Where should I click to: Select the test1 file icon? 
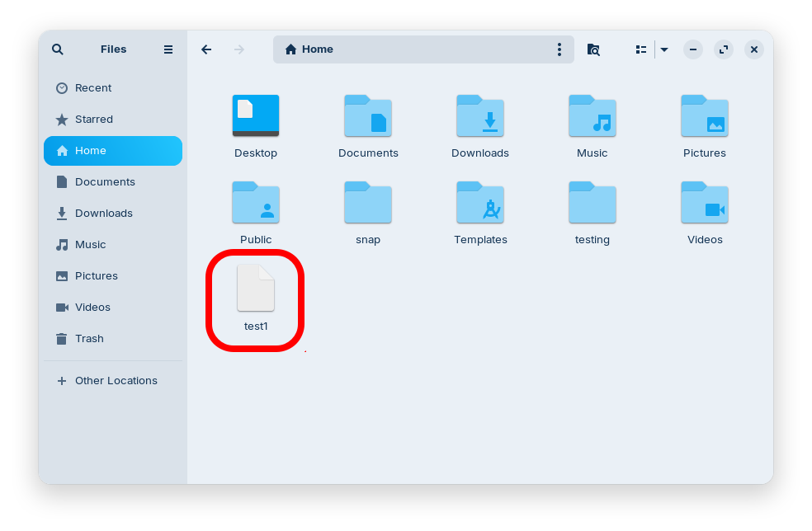(256, 288)
